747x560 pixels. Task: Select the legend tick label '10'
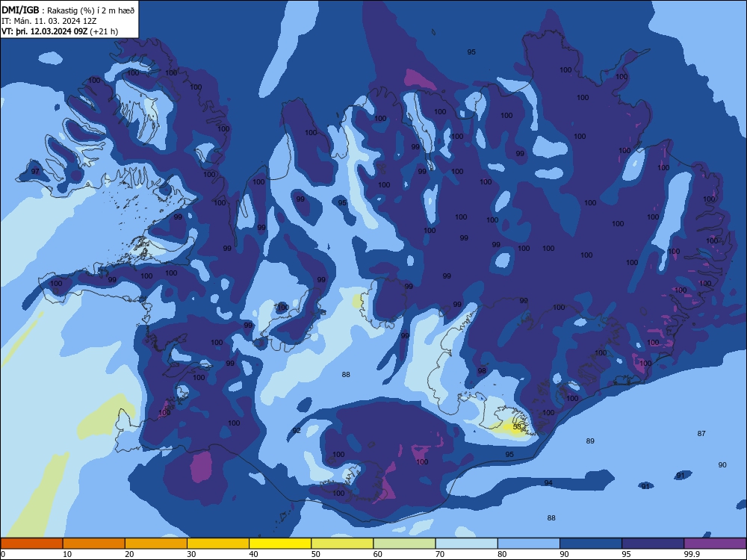click(67, 554)
